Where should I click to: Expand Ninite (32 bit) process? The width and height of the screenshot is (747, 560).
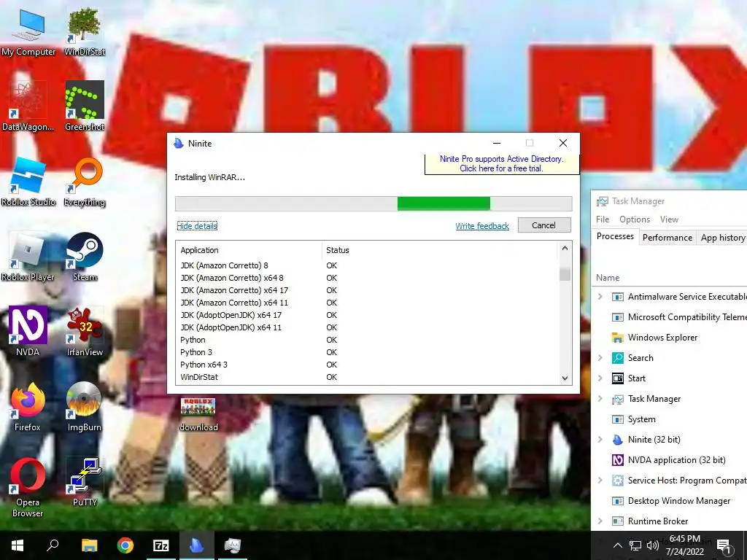tap(600, 440)
